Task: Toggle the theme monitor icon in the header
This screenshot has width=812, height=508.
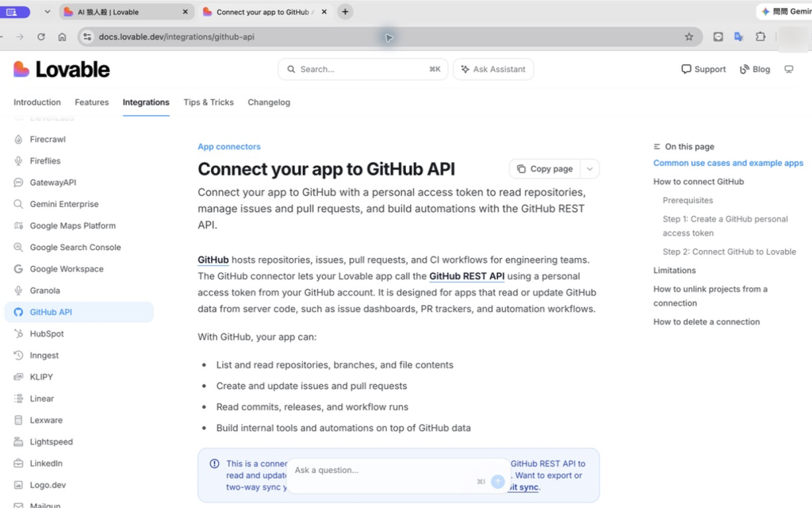Action: point(789,69)
